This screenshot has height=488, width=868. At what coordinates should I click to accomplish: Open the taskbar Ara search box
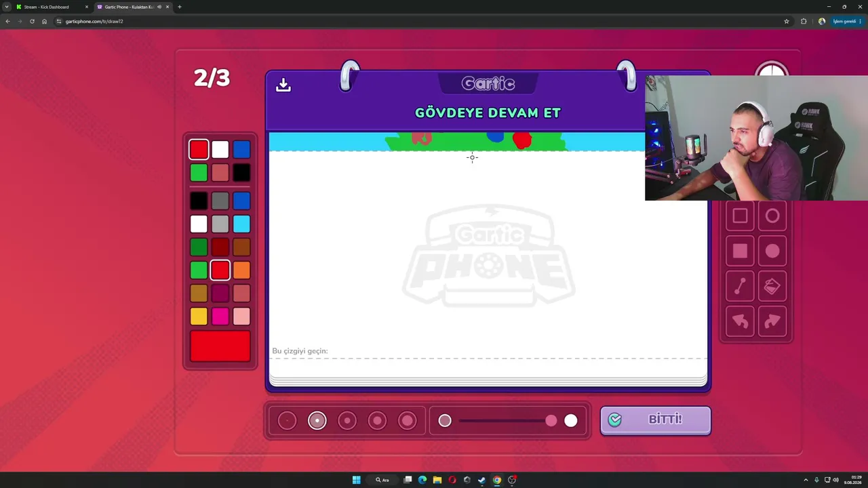pos(382,480)
